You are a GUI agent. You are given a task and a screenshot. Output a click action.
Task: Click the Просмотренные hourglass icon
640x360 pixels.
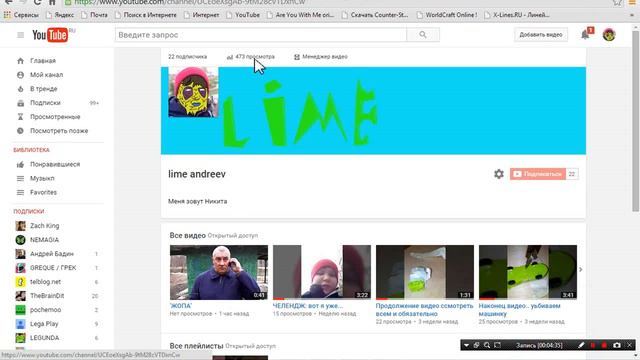(x=20, y=117)
